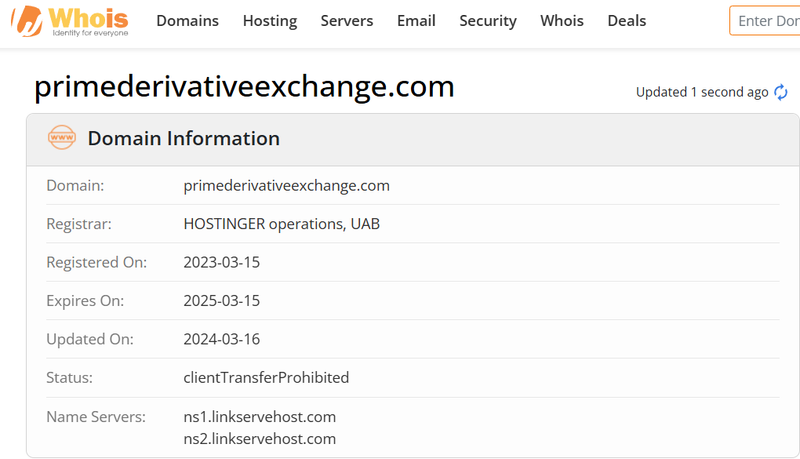Click the ns1.linkservehost.com name server
The image size is (800, 459).
coord(260,417)
